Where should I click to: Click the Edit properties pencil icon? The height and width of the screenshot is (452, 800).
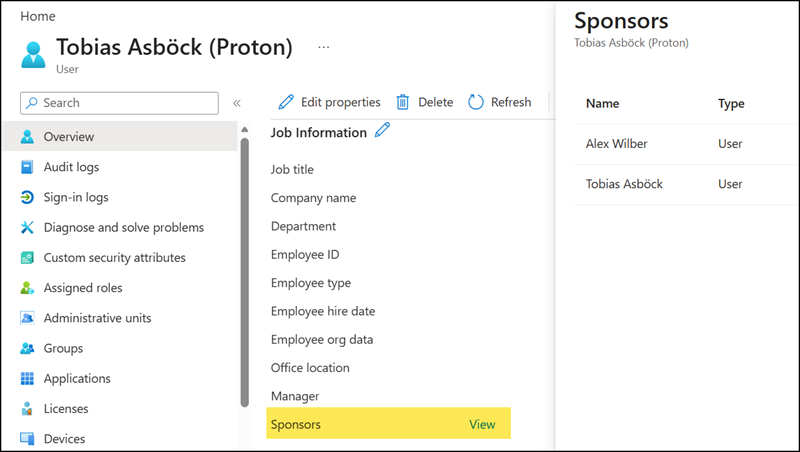point(286,102)
